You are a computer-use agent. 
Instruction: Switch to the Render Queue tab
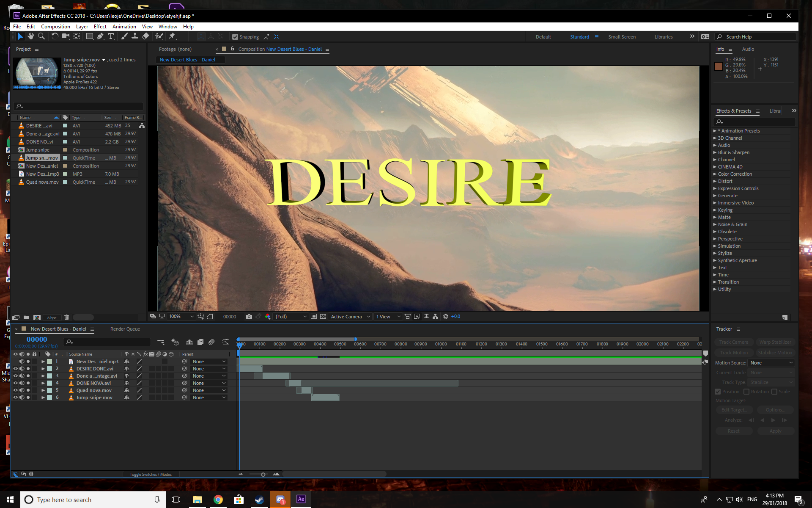pyautogui.click(x=125, y=329)
